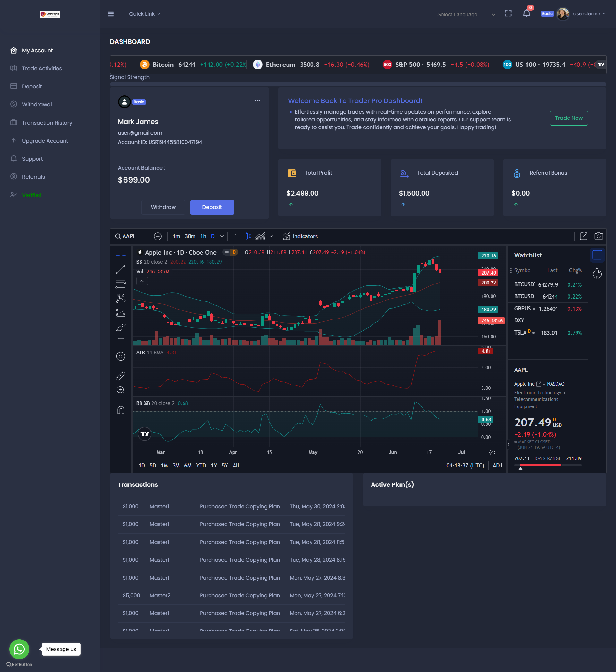
Task: Click the Trade Now button
Action: [x=568, y=118]
